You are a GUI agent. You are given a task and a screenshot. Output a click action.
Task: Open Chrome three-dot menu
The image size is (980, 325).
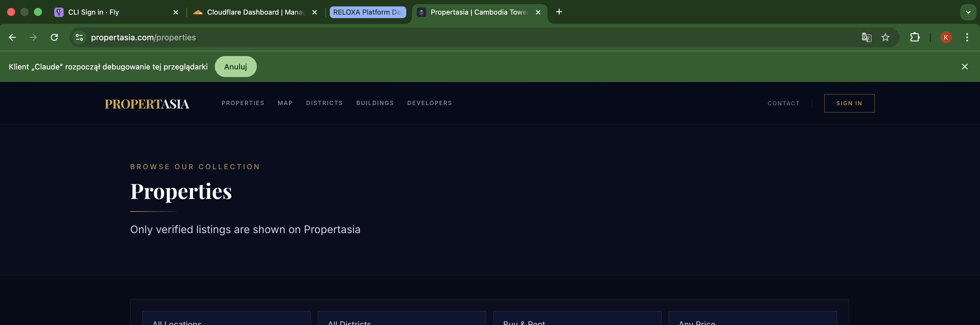[967, 37]
